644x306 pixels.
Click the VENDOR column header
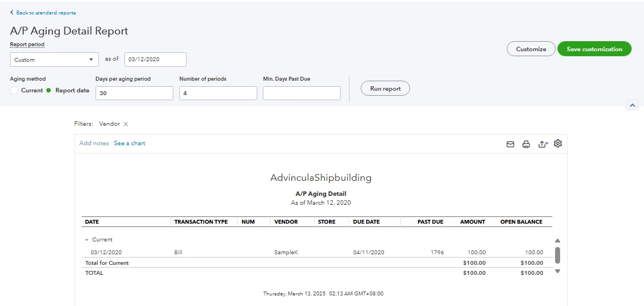(286, 221)
